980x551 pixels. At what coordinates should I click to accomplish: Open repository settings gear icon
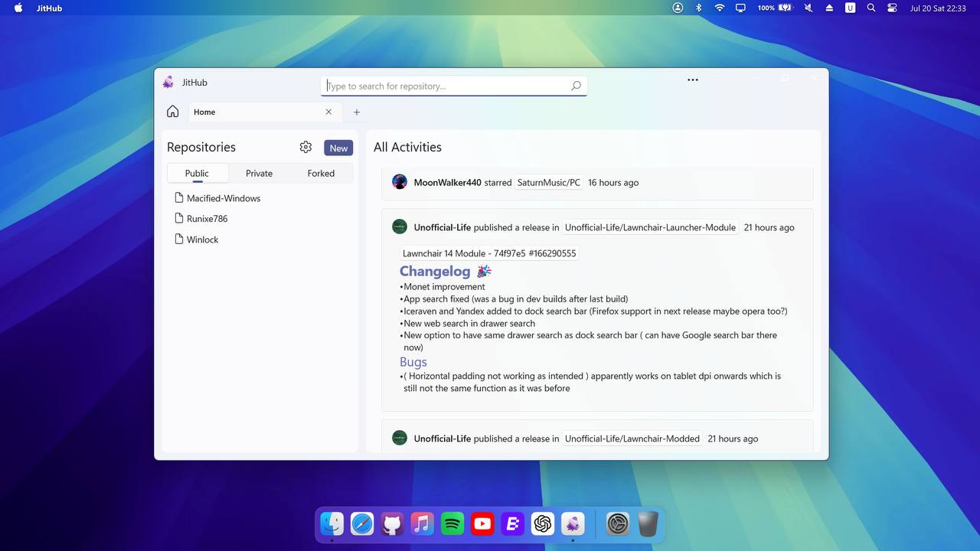(305, 147)
